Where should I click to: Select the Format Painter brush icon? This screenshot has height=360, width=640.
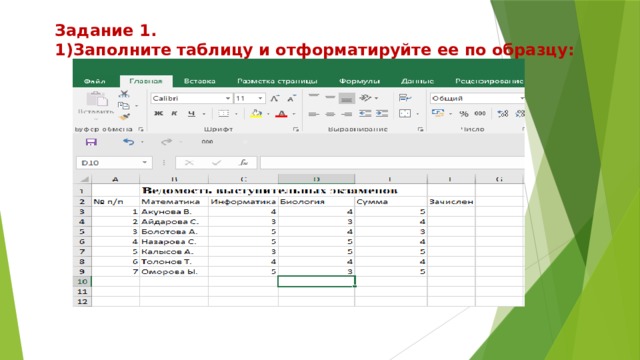(x=124, y=117)
